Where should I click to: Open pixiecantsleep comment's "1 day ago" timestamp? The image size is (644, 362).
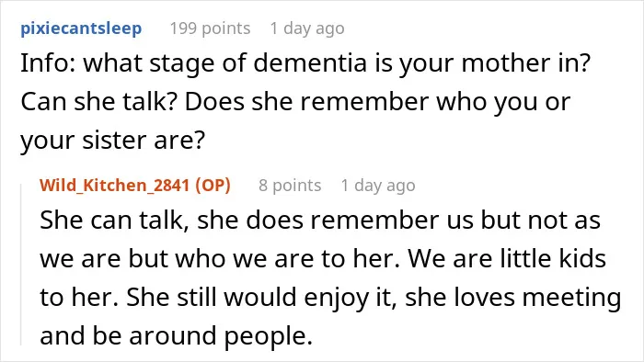(306, 28)
